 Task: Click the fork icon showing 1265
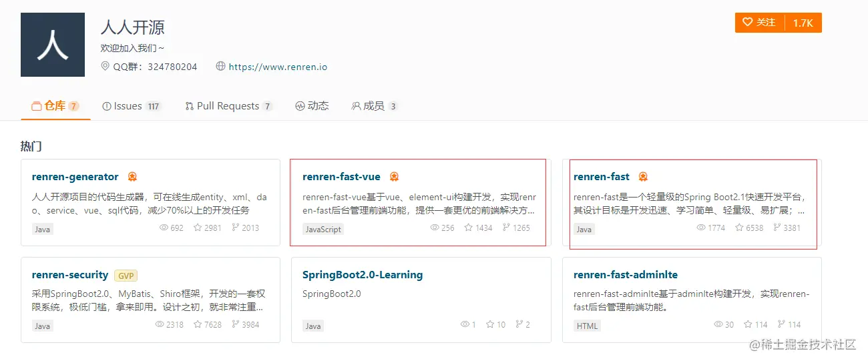click(507, 228)
